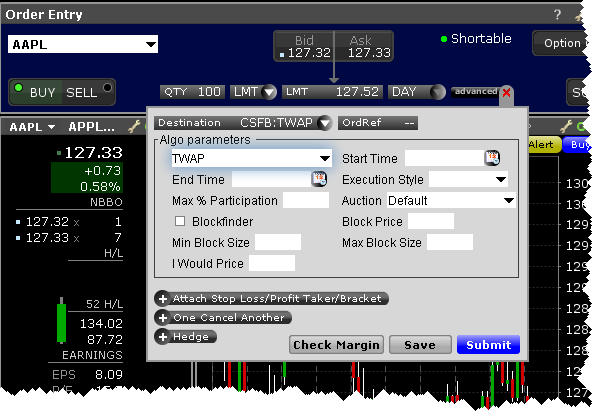Click plus icon for One Cancel Another
Image resolution: width=598 pixels, height=416 pixels.
pyautogui.click(x=163, y=318)
